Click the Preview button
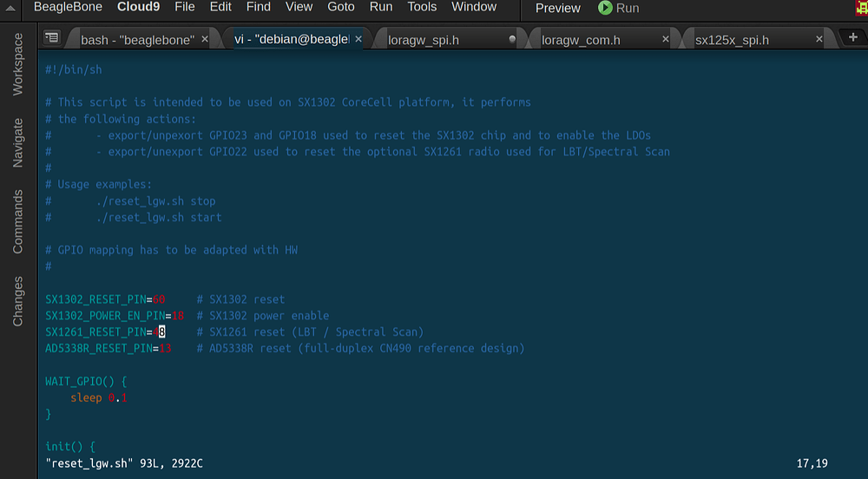Screen dimensions: 868x479 tap(557, 9)
